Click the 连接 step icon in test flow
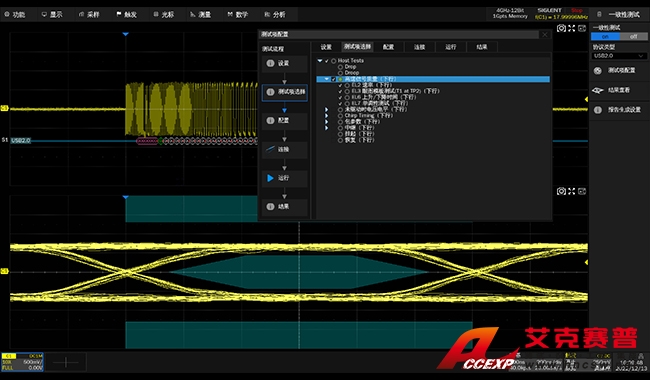This screenshot has height=380, width=650. click(x=270, y=149)
